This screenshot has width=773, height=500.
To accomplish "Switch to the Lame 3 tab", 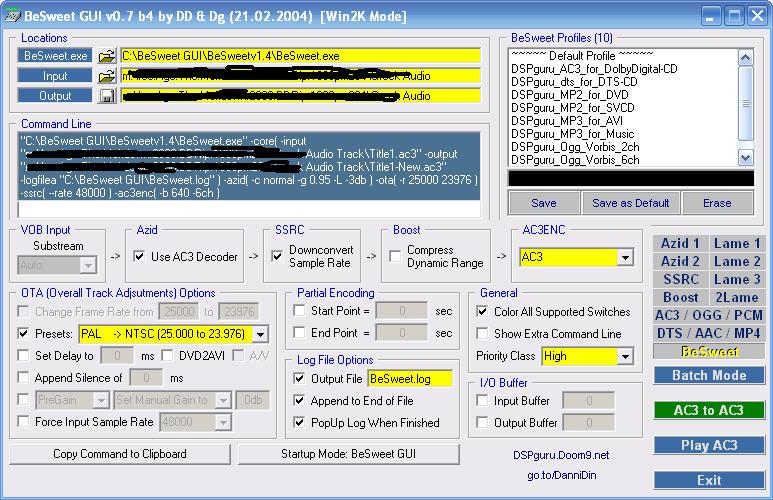I will pyautogui.click(x=737, y=279).
